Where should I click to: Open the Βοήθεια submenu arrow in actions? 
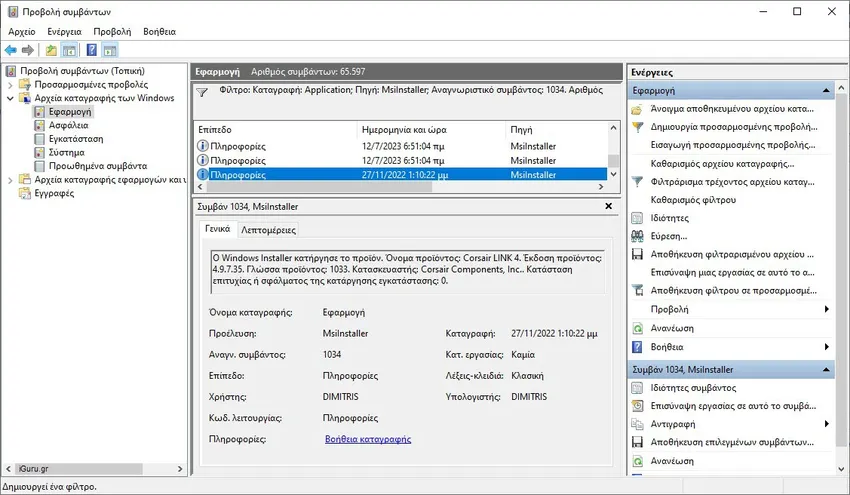click(827, 346)
